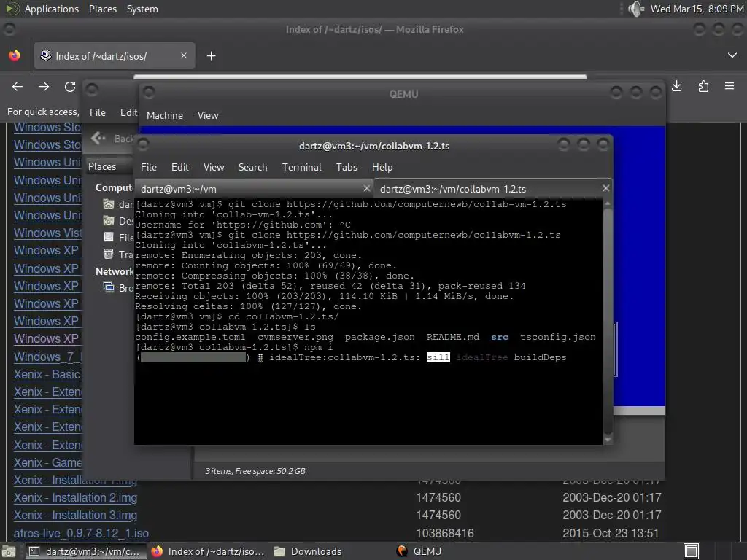Open 'Xenix - Installation 2.img' link
The height and width of the screenshot is (560, 747).
click(x=75, y=497)
